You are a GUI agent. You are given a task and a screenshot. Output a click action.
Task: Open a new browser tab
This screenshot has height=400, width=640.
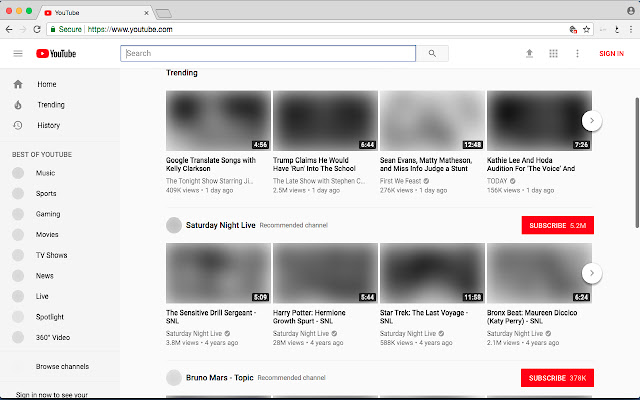click(164, 13)
